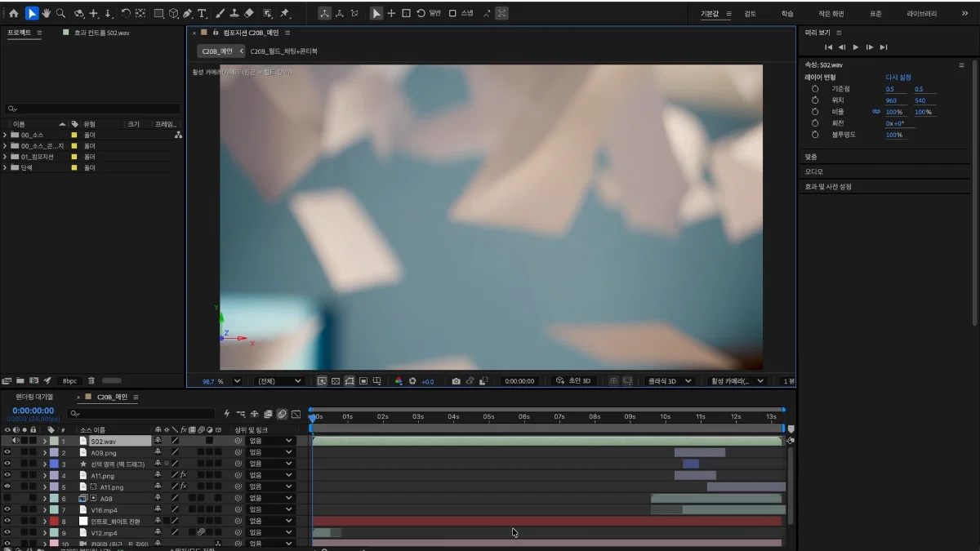Hide the V16.mp4 layer
The width and height of the screenshot is (980, 551).
click(x=7, y=509)
